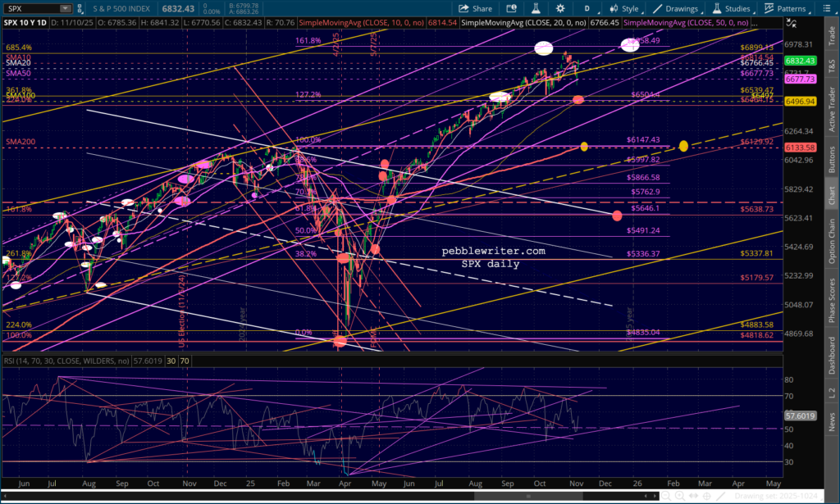Open the Active Trader side tab
The image size is (840, 504).
click(x=832, y=109)
